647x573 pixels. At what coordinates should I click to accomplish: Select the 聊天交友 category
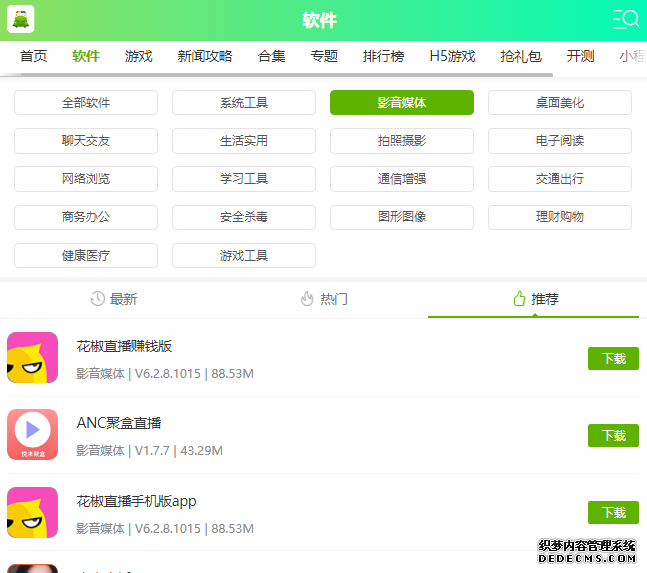pos(86,141)
